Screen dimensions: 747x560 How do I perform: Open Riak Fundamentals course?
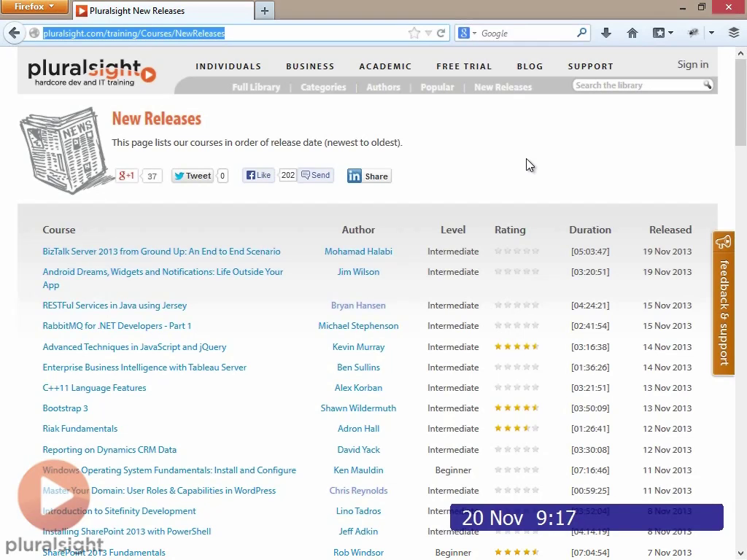point(80,429)
